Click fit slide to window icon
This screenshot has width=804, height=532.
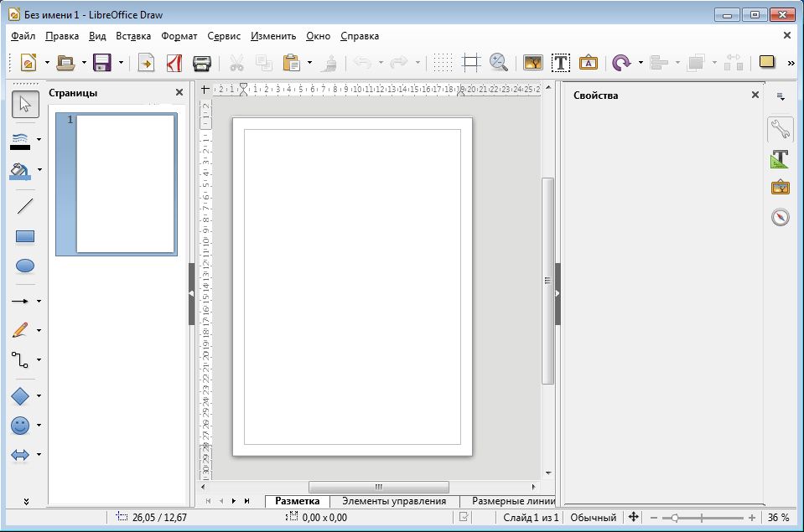pos(634,517)
